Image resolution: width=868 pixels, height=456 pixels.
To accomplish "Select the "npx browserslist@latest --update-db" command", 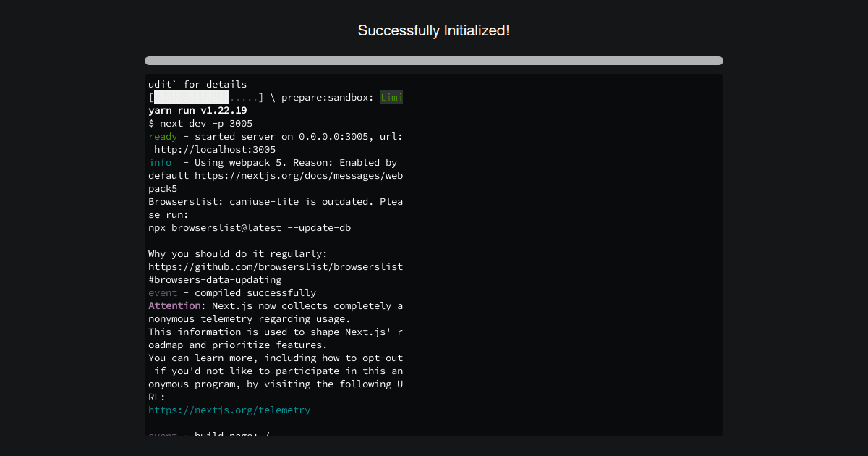I will (x=250, y=228).
